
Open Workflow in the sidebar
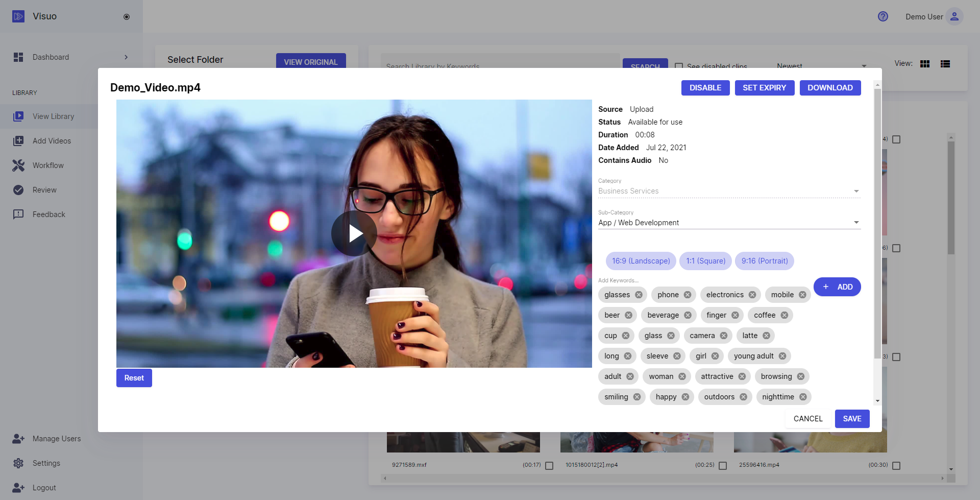[48, 165]
